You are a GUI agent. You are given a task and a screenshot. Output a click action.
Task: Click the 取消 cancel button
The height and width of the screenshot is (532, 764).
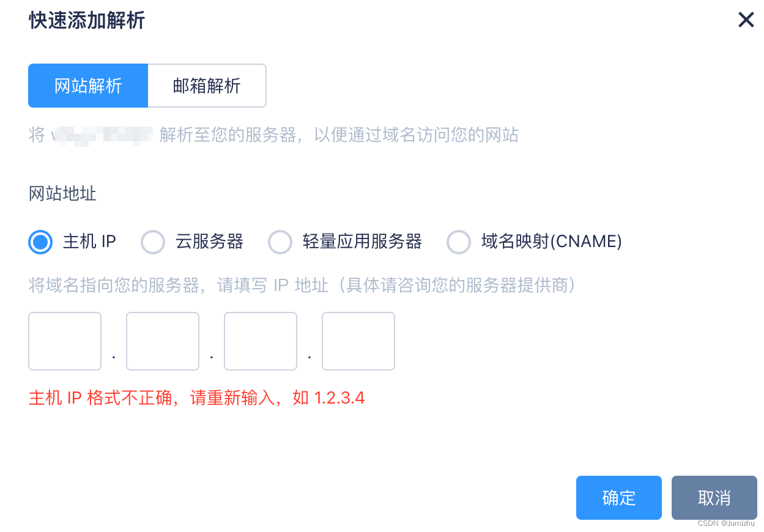(714, 497)
